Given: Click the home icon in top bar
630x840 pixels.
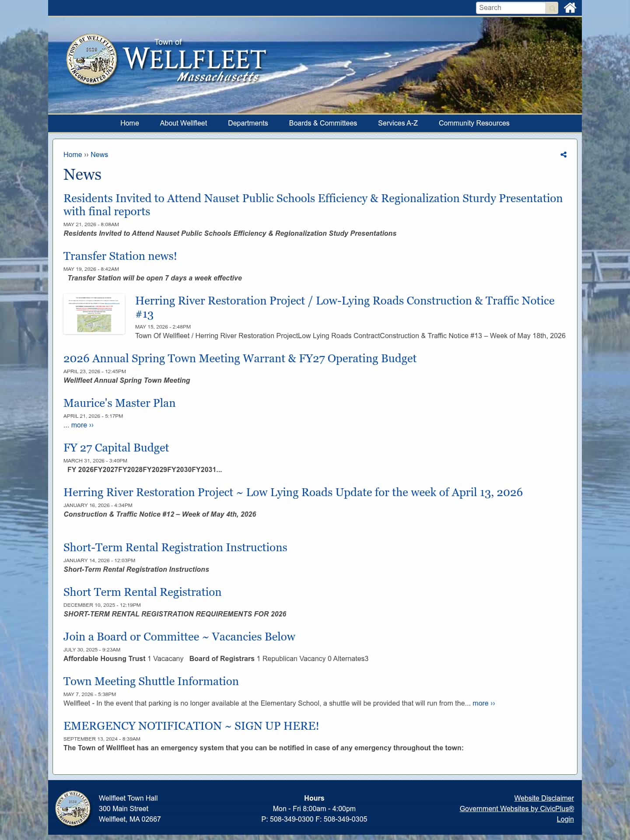Looking at the screenshot, I should (x=570, y=8).
